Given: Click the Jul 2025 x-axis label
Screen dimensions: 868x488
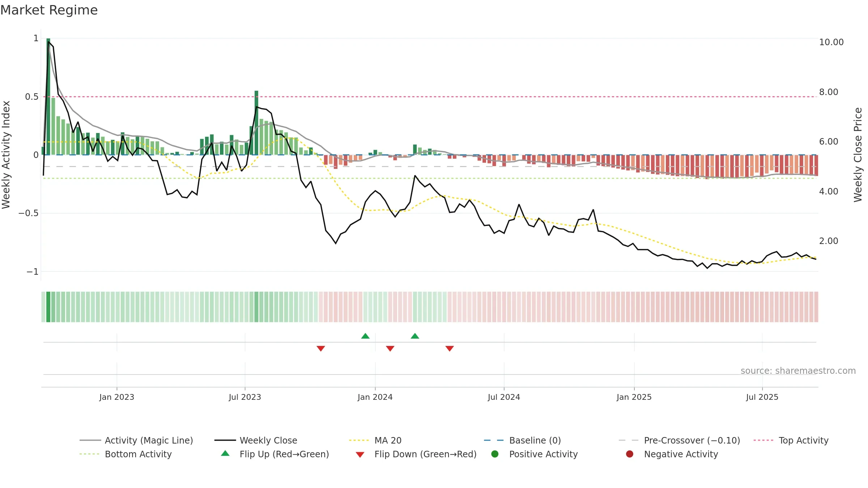Looking at the screenshot, I should [x=762, y=397].
